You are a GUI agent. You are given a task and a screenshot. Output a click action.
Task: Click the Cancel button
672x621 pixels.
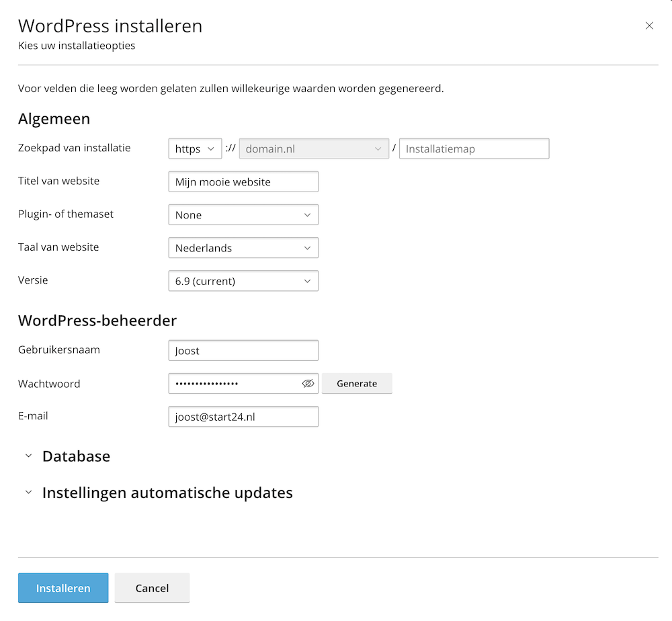coord(152,588)
